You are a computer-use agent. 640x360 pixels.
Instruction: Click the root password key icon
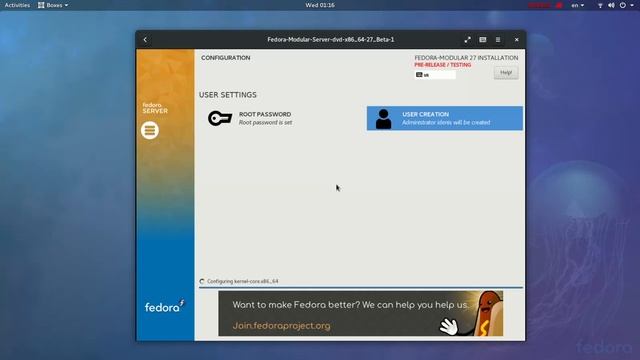[x=220, y=118]
